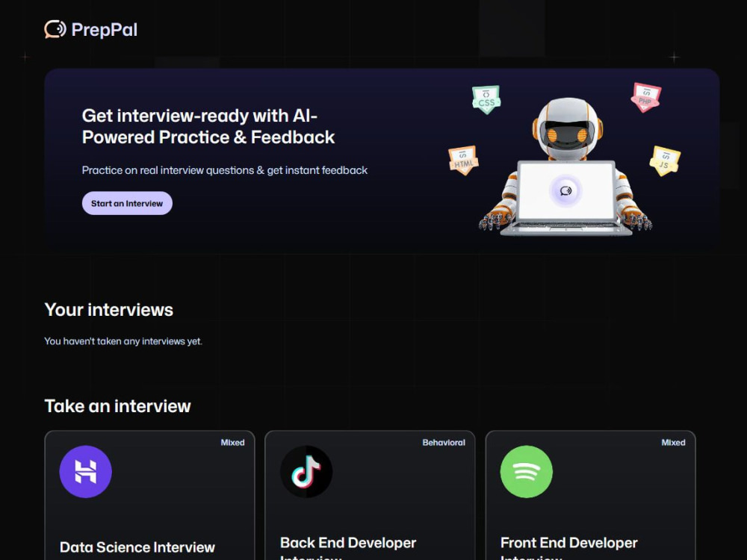The image size is (747, 560).
Task: Select the green Spotify logo icon
Action: click(x=527, y=471)
